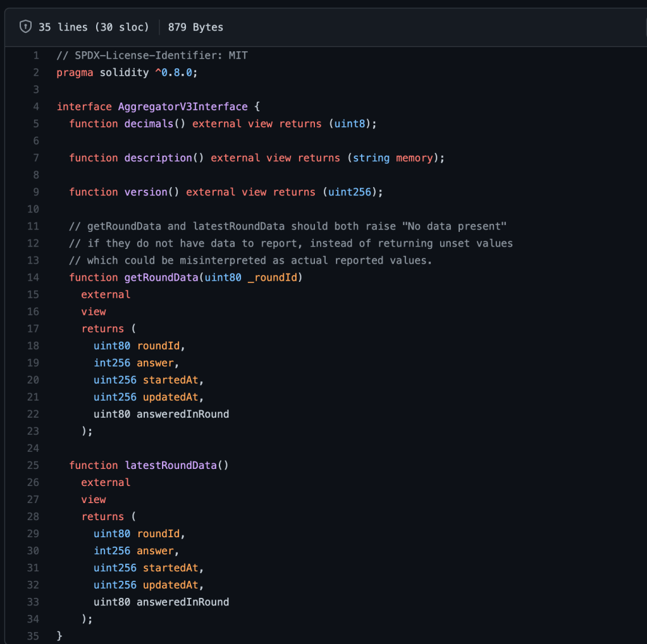Click the decimals function name

pos(149,124)
